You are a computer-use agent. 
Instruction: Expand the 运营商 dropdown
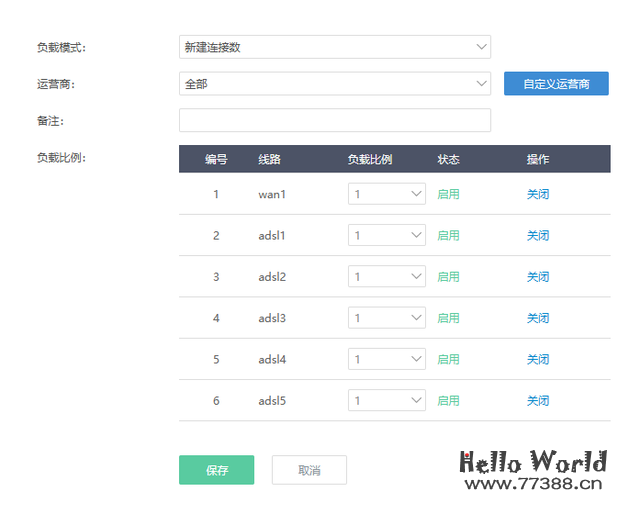[334, 84]
